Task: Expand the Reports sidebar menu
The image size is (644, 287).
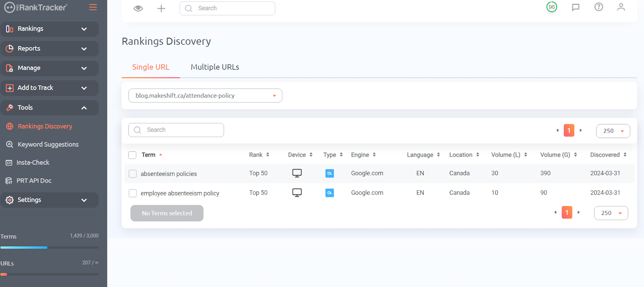Action: [x=50, y=49]
